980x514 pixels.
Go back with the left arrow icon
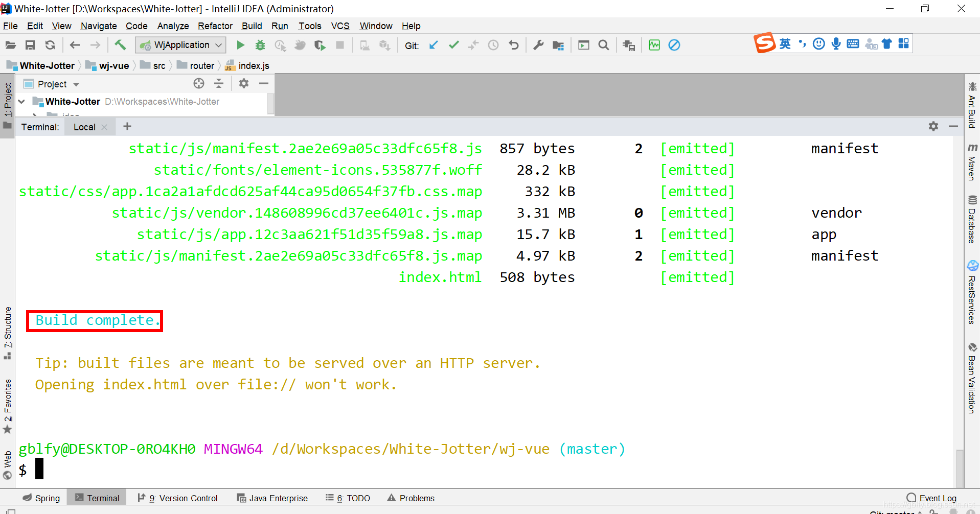click(75, 45)
